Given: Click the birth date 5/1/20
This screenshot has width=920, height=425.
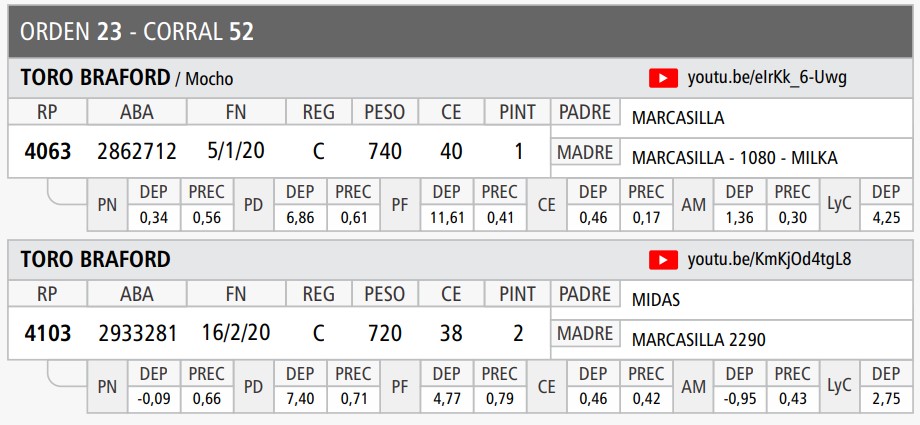Looking at the screenshot, I should 235,152.
